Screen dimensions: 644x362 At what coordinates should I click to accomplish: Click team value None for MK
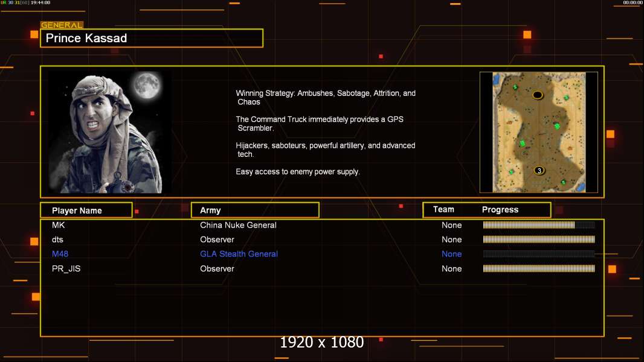(x=451, y=225)
